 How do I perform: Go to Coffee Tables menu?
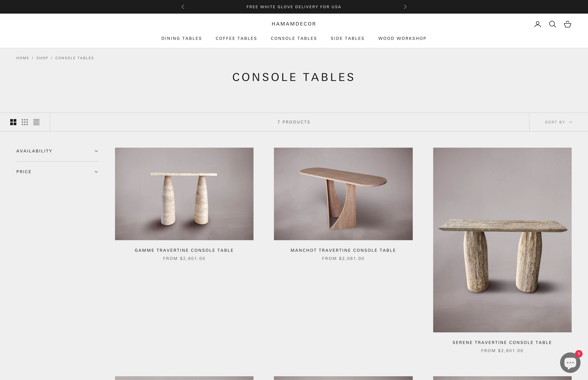(x=236, y=38)
